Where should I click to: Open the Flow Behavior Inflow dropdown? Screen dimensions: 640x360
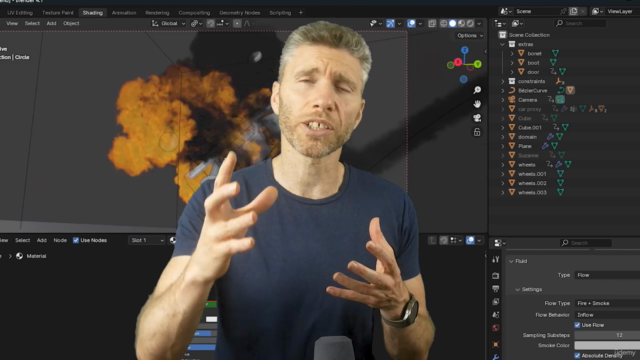coord(607,315)
